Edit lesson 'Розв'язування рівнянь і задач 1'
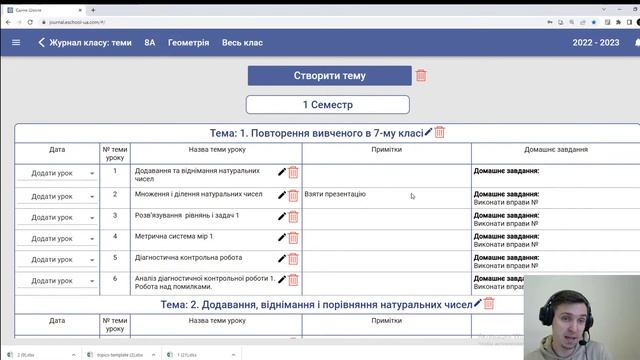Viewport: 640px width, 360px height. coord(282,216)
